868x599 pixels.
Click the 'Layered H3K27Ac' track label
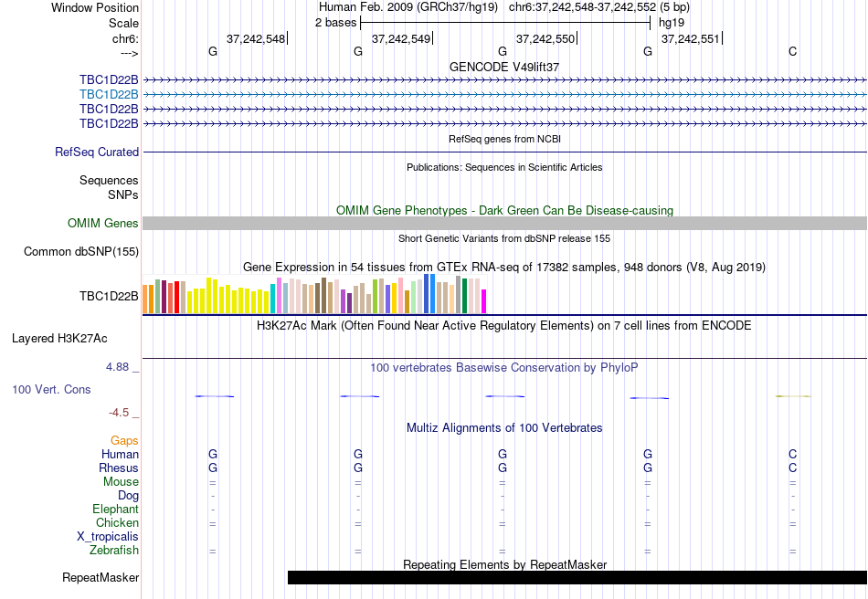(59, 339)
